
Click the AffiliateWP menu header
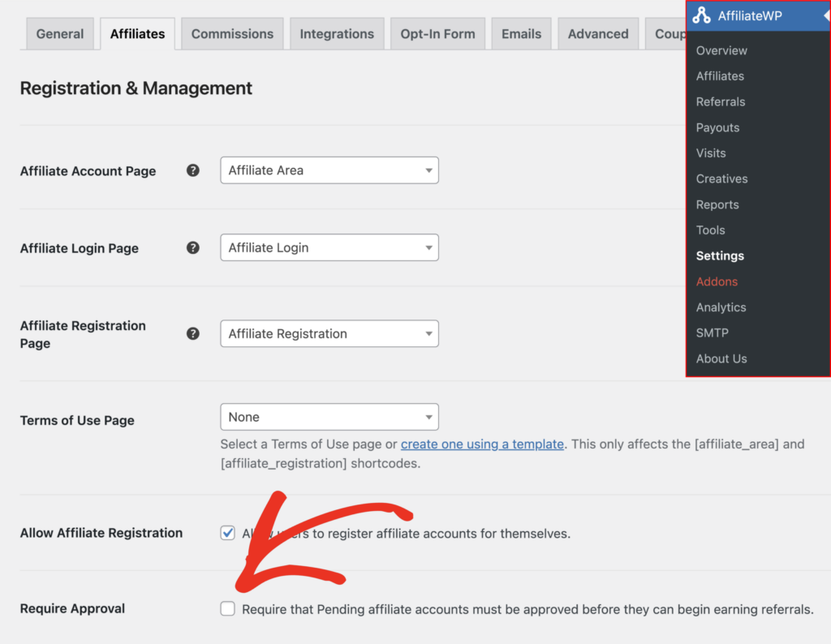pyautogui.click(x=759, y=16)
